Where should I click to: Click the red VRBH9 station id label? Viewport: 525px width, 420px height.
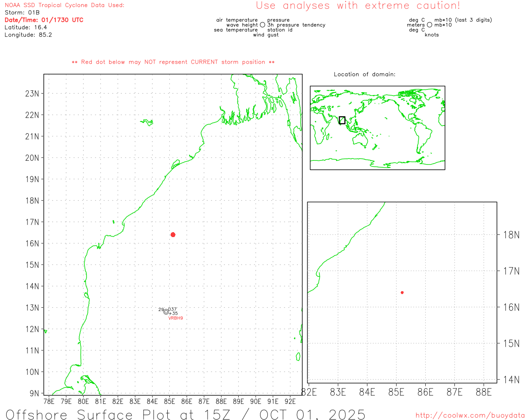coord(176,318)
